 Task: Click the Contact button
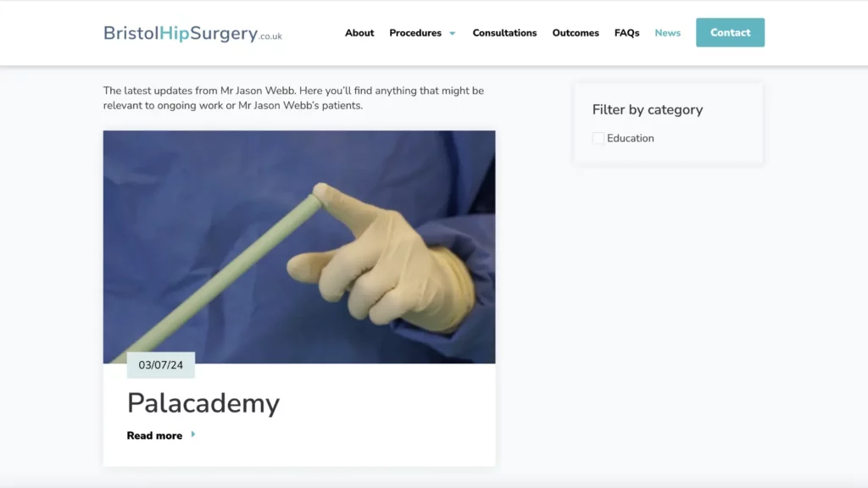point(730,33)
